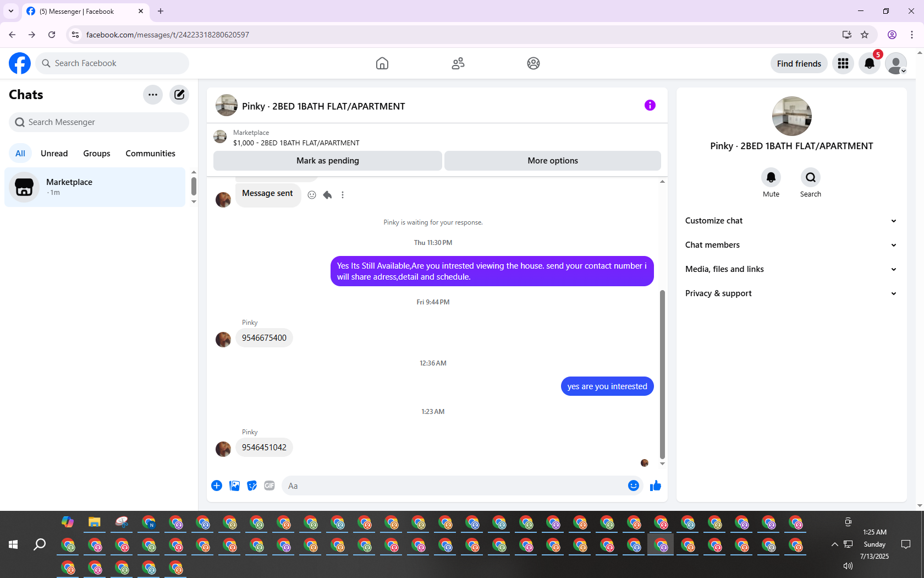This screenshot has width=924, height=578.
Task: Click the Facebook logo icon
Action: point(20,63)
